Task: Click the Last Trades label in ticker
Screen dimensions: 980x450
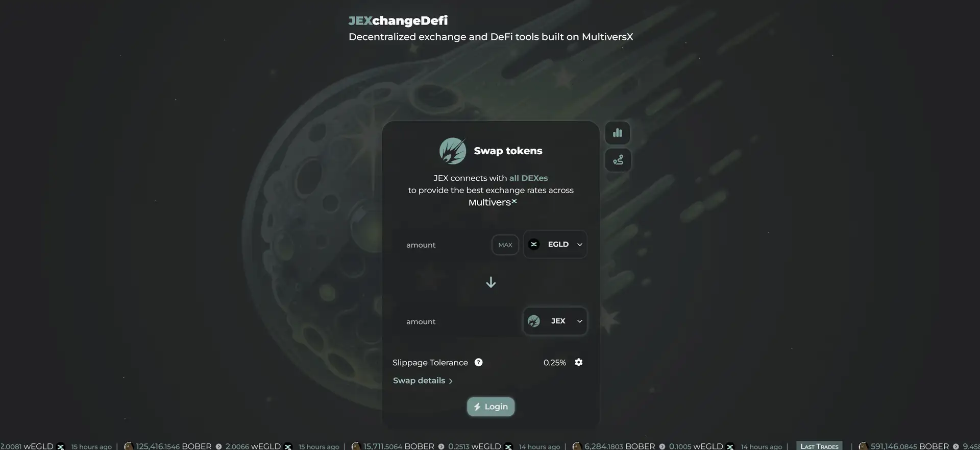Action: 819,446
